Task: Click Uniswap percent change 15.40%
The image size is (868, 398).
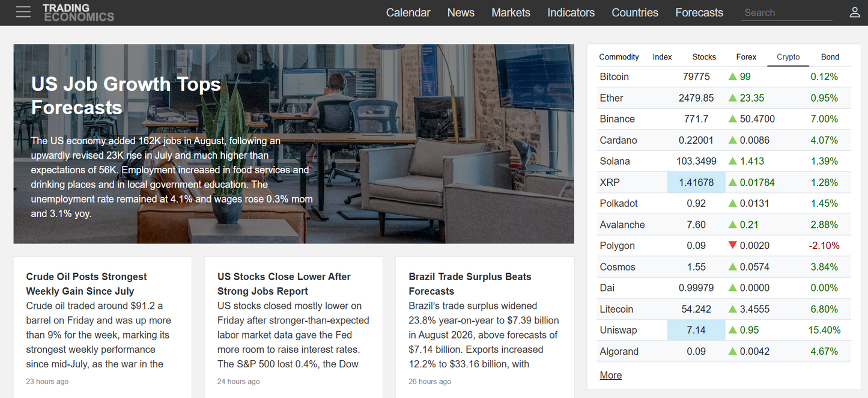Action: 824,330
